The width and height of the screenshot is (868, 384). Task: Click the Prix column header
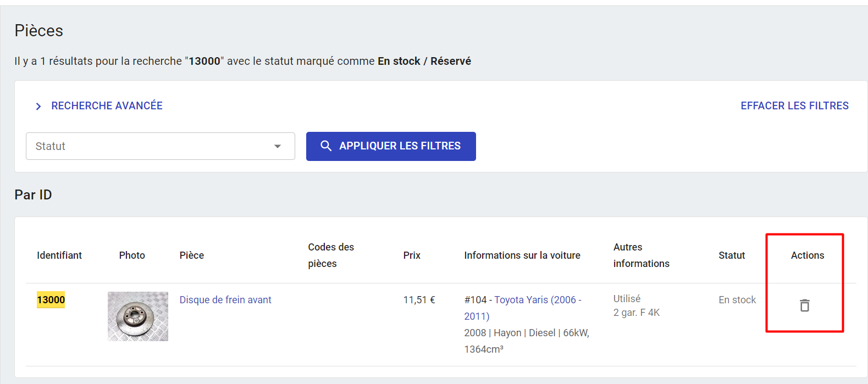pyautogui.click(x=412, y=255)
